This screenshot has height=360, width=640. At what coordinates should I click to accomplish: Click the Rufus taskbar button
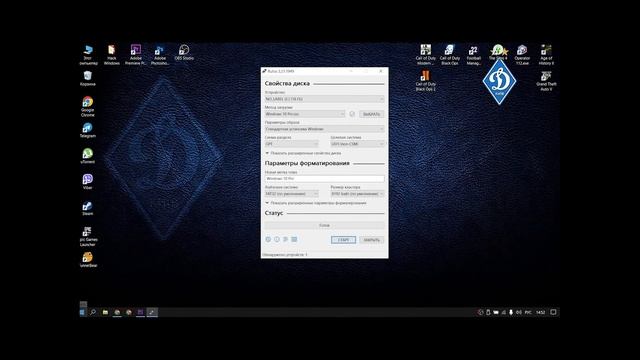point(152,312)
